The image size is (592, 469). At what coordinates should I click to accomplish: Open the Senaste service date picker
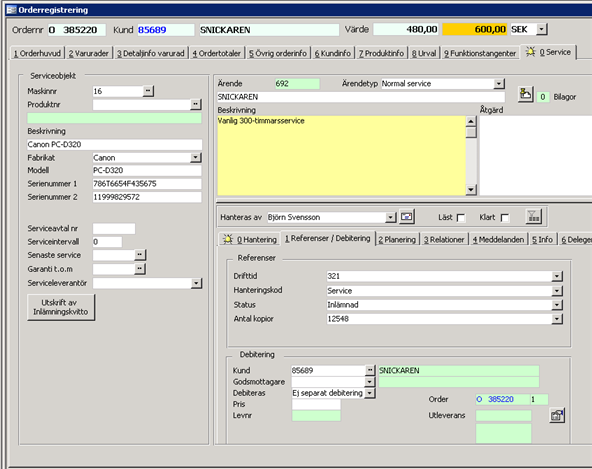140,255
